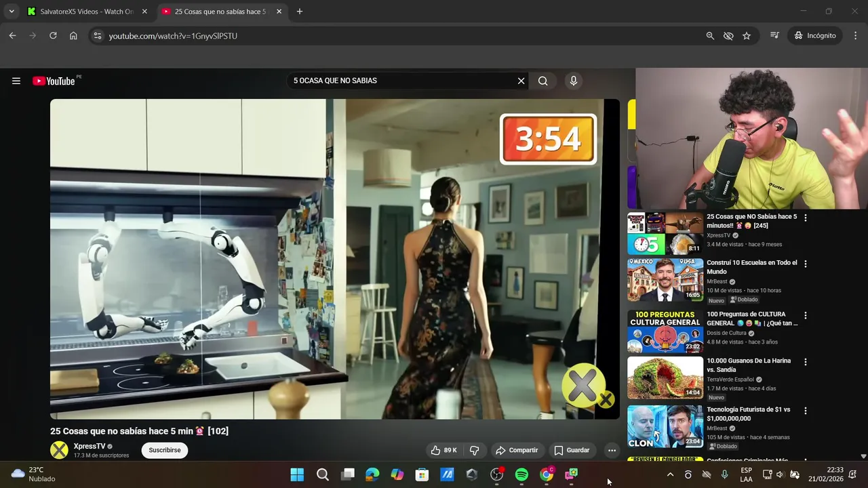Open options for '10.000 Gusanos De La Harina'
The height and width of the screenshot is (488, 868).
(x=806, y=362)
